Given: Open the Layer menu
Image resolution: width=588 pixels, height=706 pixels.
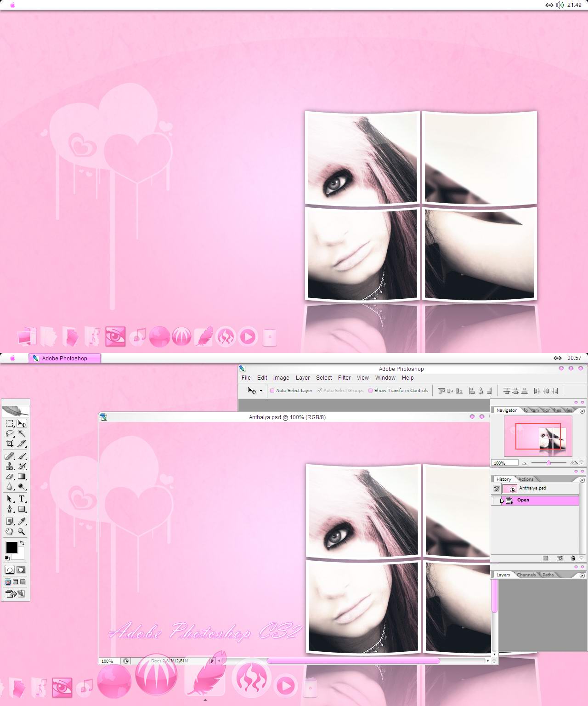Looking at the screenshot, I should [x=303, y=378].
